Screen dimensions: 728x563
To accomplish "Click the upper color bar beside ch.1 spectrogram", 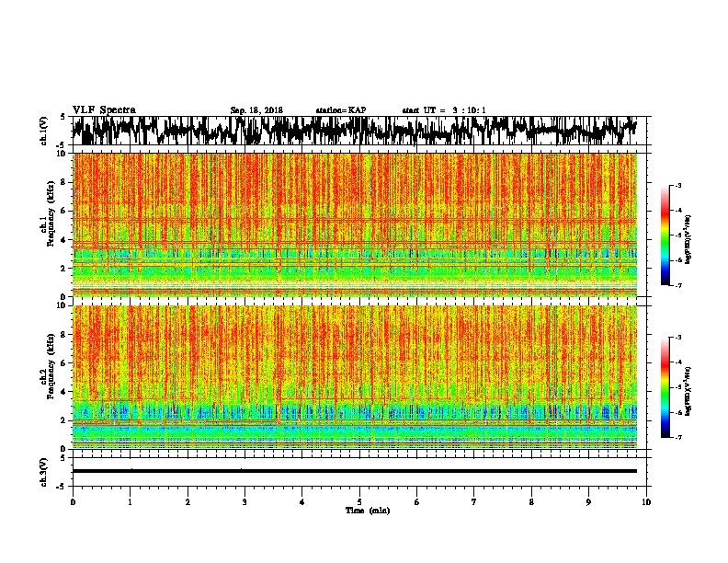I will click(x=665, y=236).
